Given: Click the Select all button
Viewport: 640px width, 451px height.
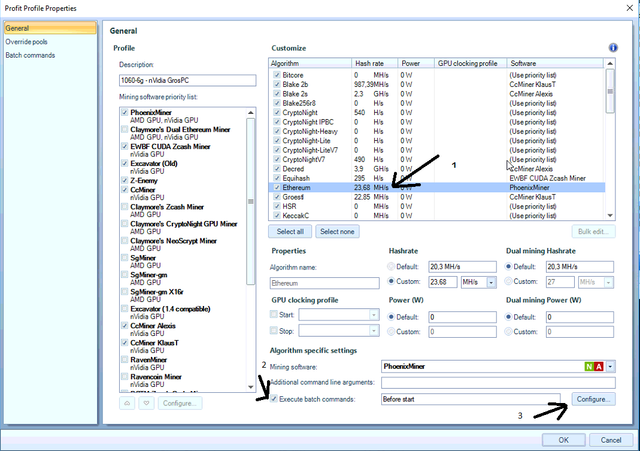Looking at the screenshot, I should [290, 231].
